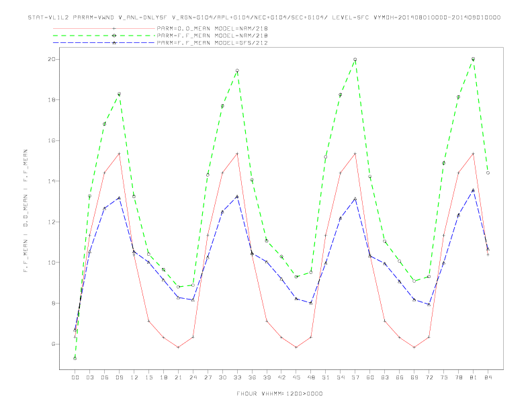Click x-axis tick label 60
Screen dimensions: 532x411
tap(370, 377)
